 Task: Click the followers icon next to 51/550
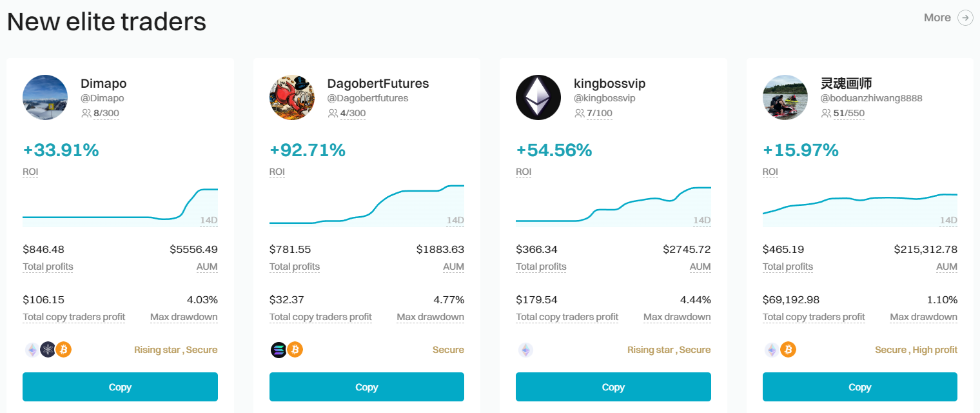[x=826, y=114]
